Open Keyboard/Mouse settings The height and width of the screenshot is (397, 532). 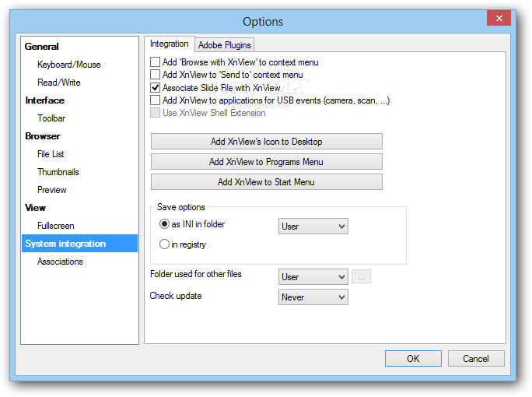point(69,65)
